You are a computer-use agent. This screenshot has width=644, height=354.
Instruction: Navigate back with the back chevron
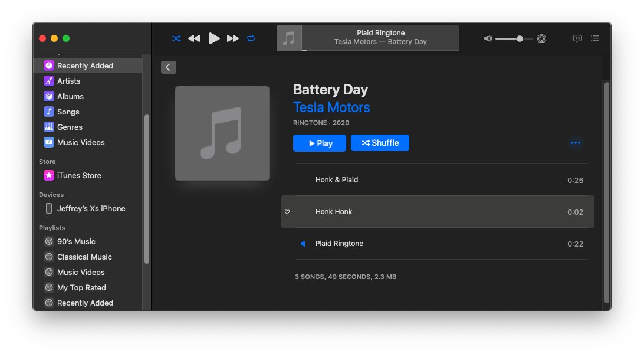click(x=168, y=67)
